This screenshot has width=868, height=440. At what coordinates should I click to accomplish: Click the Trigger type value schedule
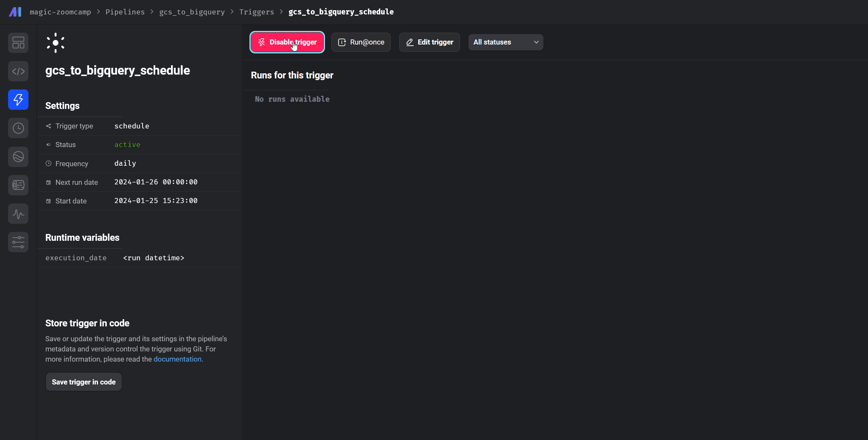click(x=132, y=126)
